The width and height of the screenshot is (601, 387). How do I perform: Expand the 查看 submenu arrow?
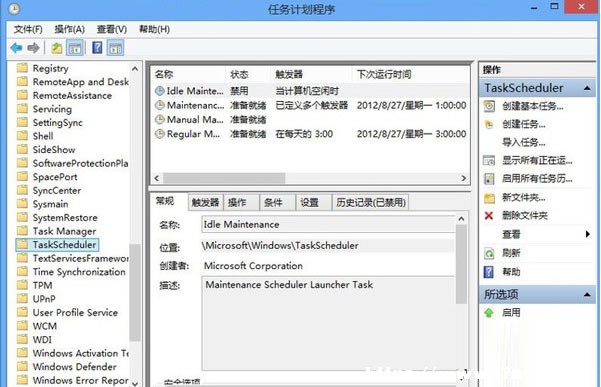pos(588,234)
